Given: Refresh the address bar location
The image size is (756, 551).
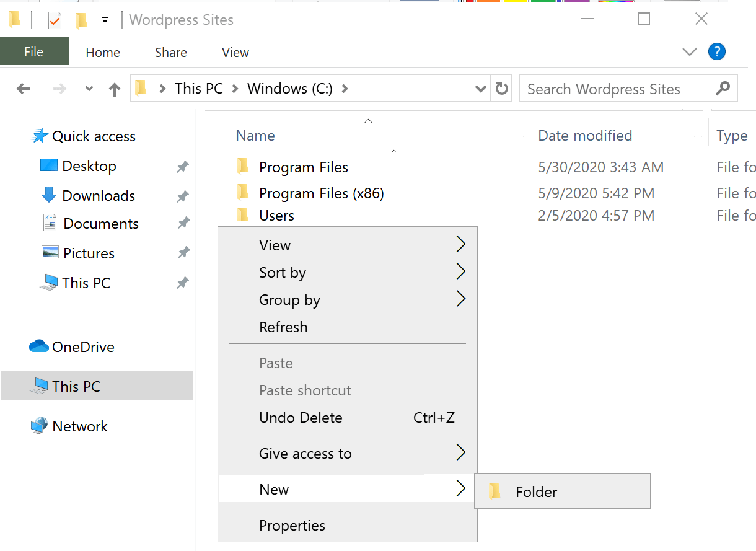Looking at the screenshot, I should [x=501, y=89].
